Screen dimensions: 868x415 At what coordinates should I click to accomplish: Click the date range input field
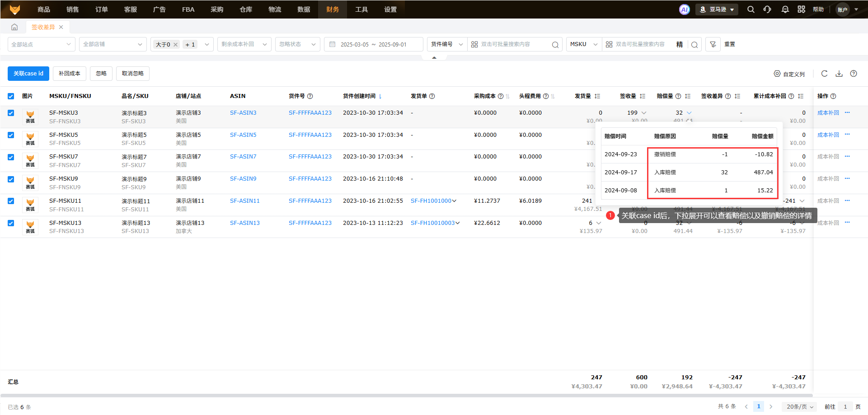click(x=373, y=44)
